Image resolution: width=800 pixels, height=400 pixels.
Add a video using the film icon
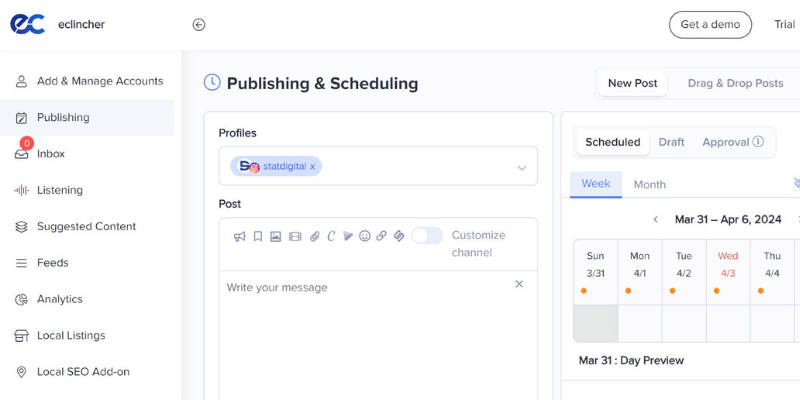tap(295, 236)
